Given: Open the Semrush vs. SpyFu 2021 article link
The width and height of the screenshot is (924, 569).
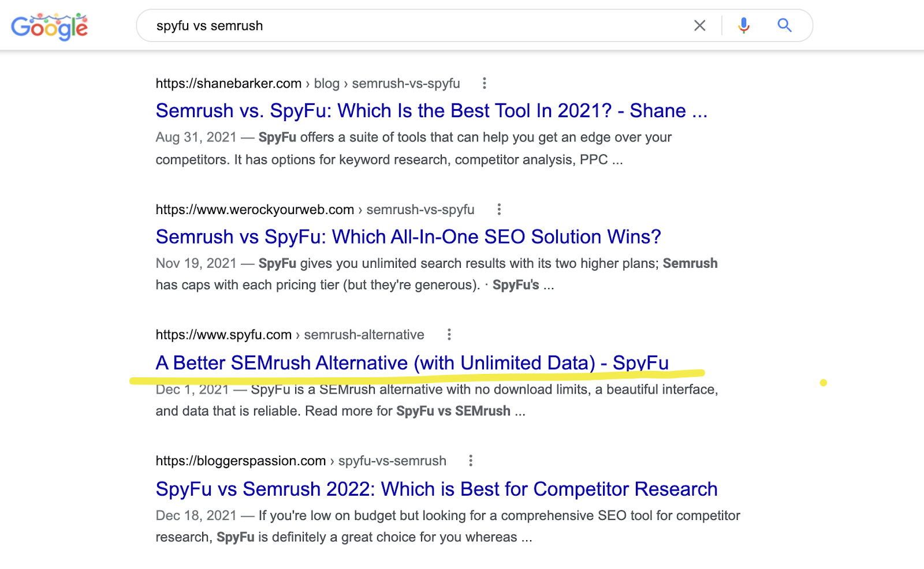Looking at the screenshot, I should (x=431, y=110).
